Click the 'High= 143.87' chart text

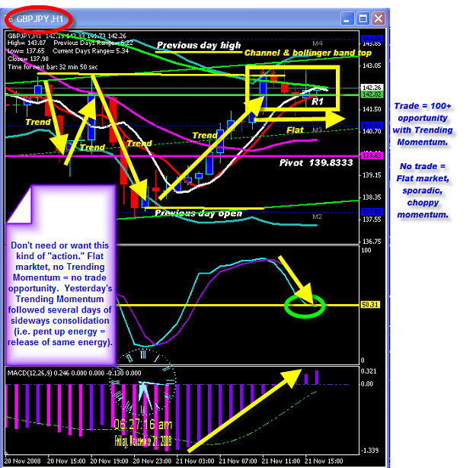pyautogui.click(x=27, y=43)
